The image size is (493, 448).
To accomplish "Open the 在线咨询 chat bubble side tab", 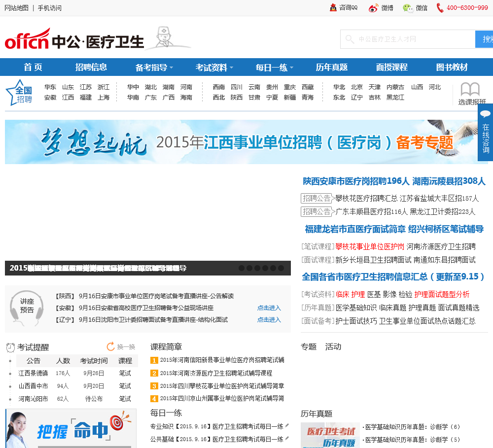I will tap(486, 133).
